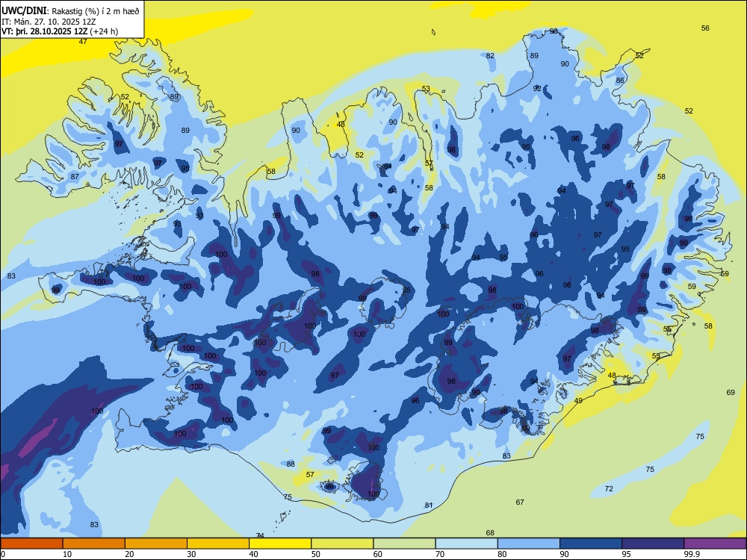Click the '86' humidity value on the map
This screenshot has height=560, width=747.
point(620,81)
